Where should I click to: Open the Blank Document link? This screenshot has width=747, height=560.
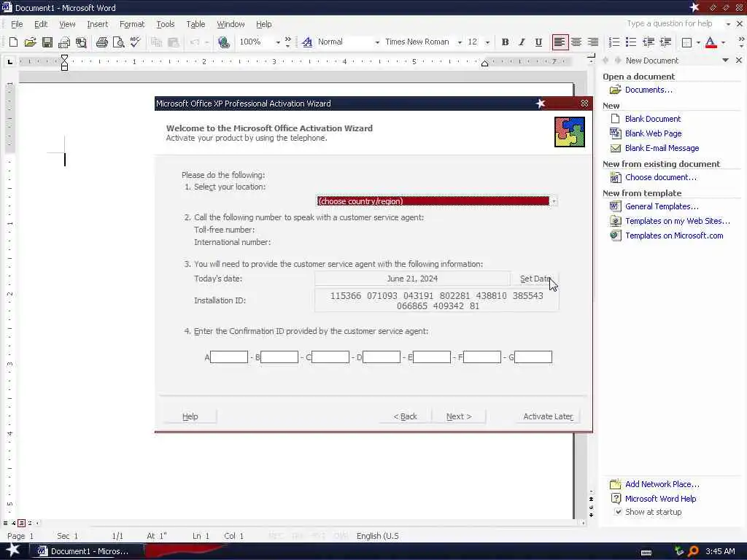[653, 119]
